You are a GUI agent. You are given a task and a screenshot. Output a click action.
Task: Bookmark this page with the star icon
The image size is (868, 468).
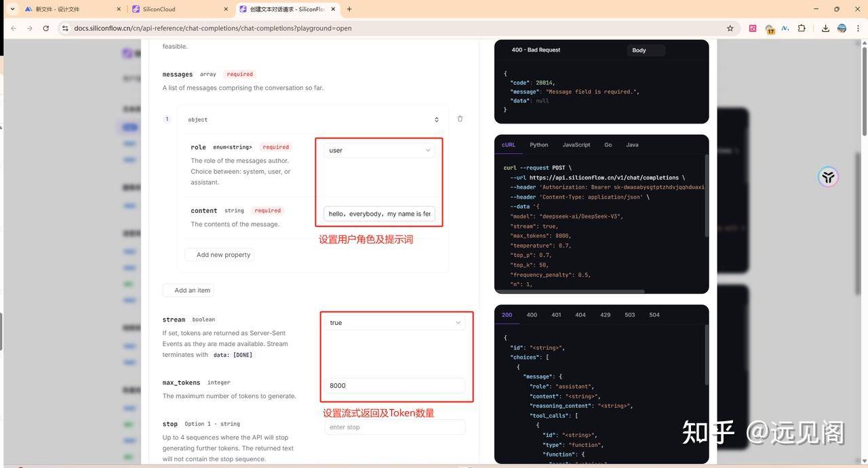[x=730, y=28]
